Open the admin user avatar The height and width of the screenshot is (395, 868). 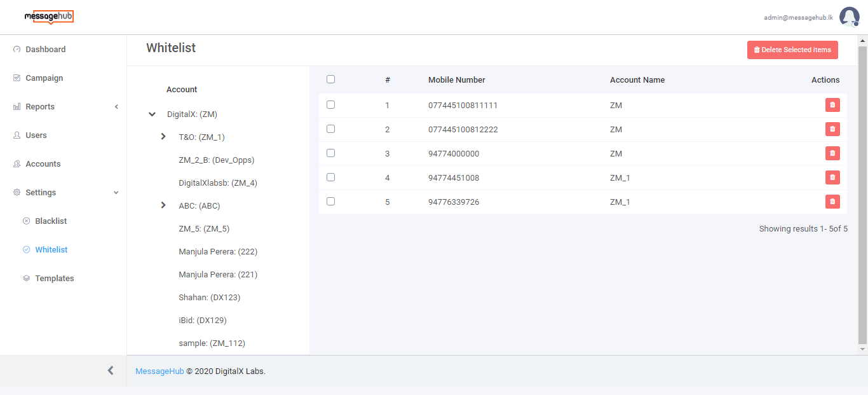coord(849,17)
